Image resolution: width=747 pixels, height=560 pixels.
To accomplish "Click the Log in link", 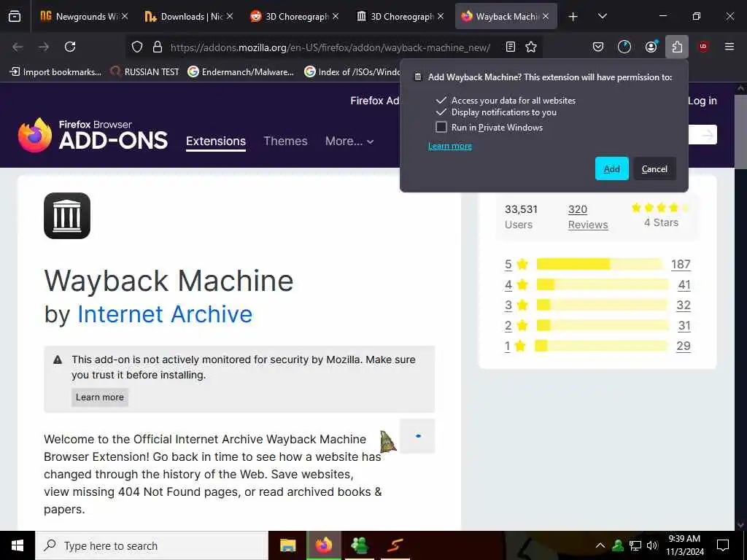I will [x=703, y=101].
